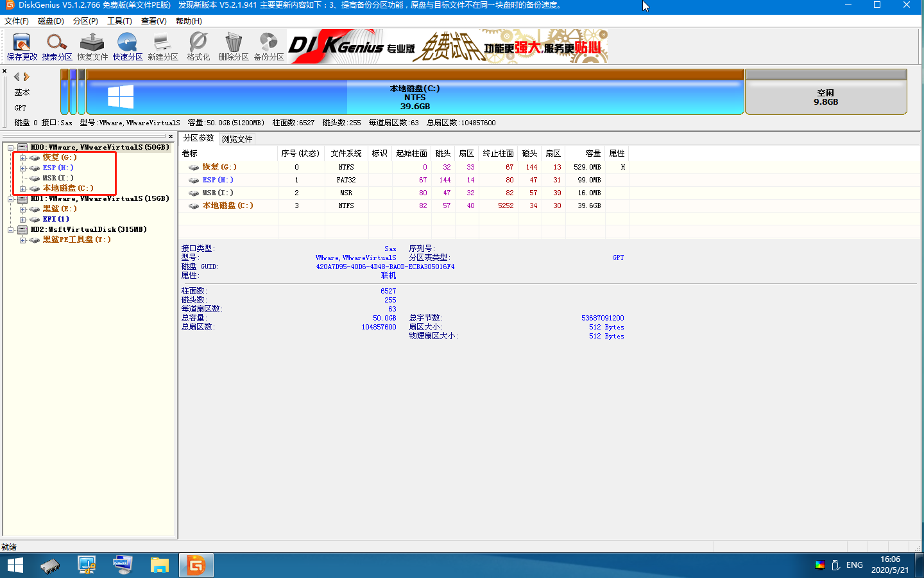The width and height of the screenshot is (924, 578).
Task: Collapse HD0 VMware 50GB disk node
Action: (x=11, y=148)
